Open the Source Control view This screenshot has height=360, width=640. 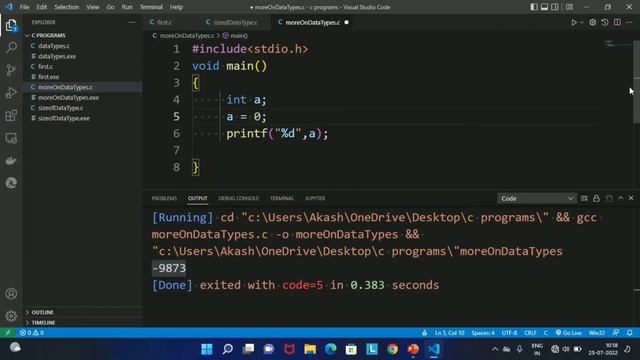point(11,70)
